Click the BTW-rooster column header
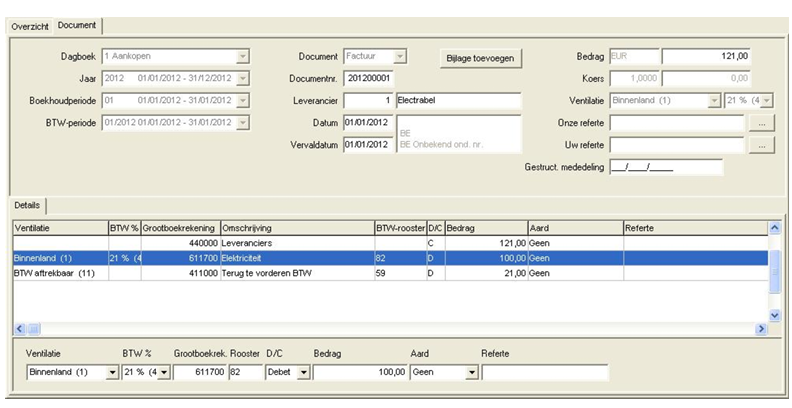 click(401, 228)
